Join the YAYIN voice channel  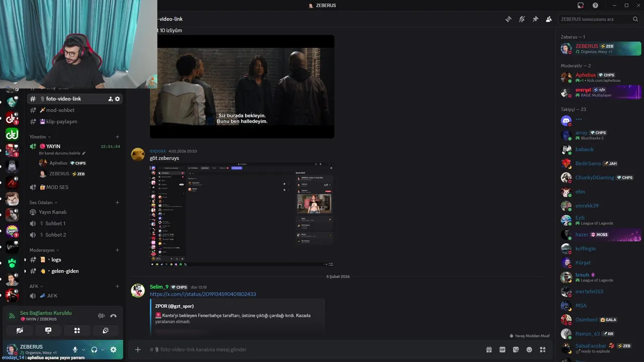(74, 147)
